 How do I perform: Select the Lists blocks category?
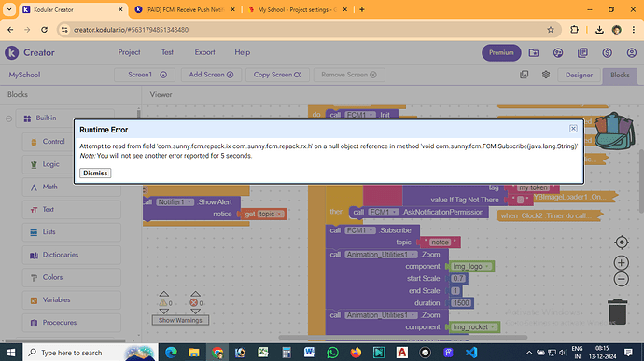72,232
